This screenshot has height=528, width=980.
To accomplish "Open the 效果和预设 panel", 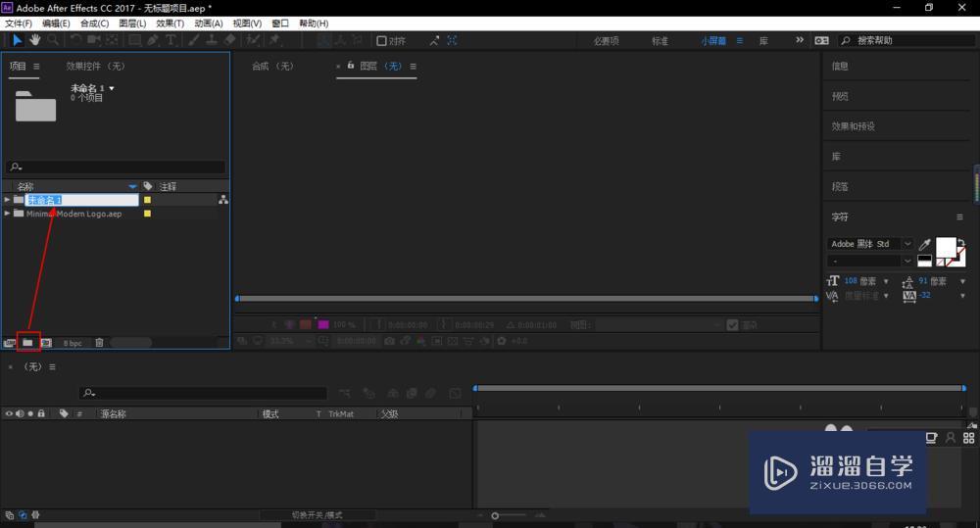I will click(854, 126).
